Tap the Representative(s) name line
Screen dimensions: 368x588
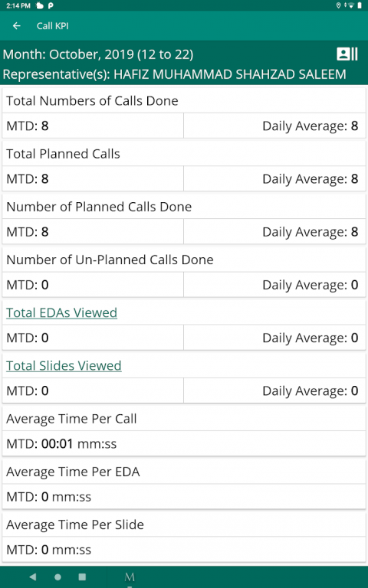(x=174, y=74)
